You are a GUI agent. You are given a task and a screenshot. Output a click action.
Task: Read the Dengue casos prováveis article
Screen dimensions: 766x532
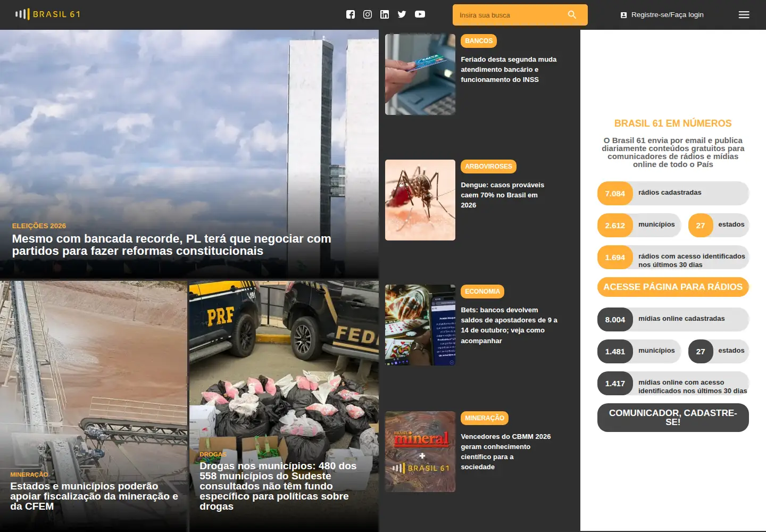[x=503, y=195]
